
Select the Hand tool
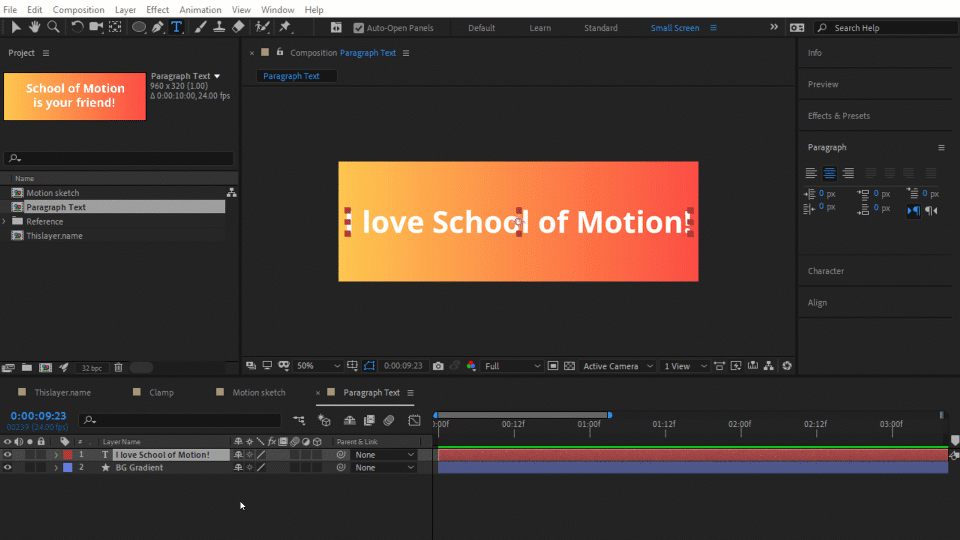34,27
